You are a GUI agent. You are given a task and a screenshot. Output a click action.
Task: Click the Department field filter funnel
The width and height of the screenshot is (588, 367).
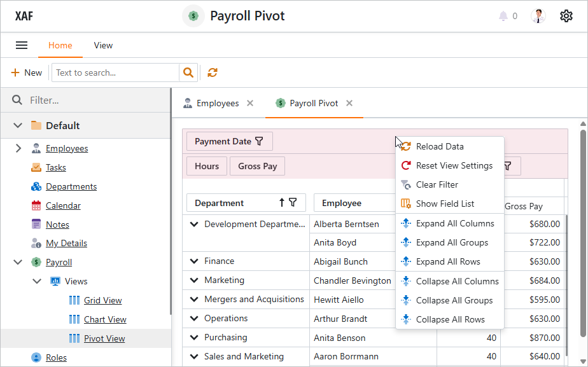[x=293, y=203]
